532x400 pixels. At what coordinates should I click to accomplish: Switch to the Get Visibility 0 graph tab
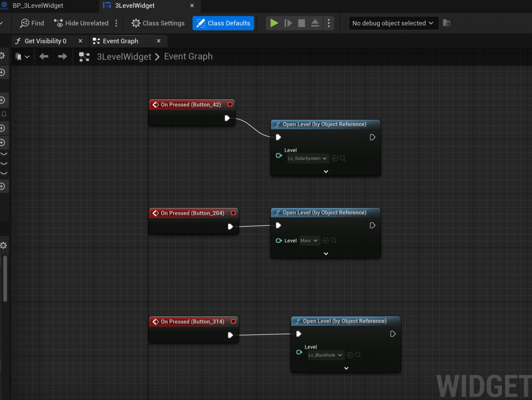[46, 41]
